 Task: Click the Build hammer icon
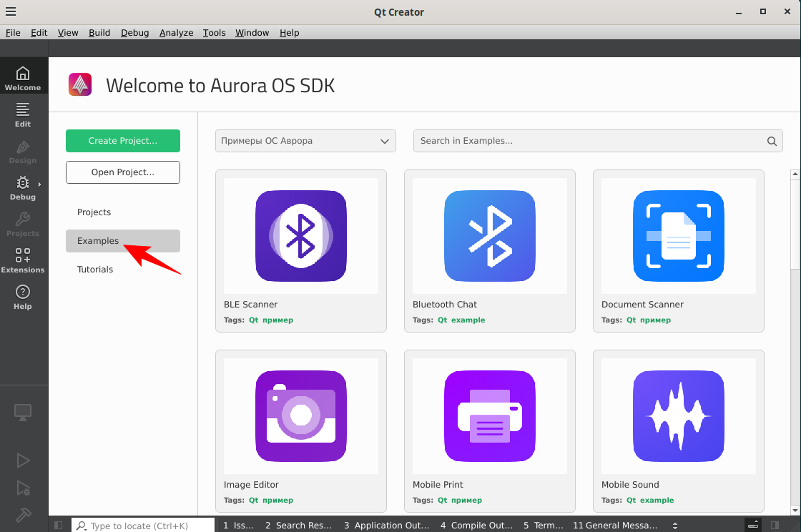23,515
